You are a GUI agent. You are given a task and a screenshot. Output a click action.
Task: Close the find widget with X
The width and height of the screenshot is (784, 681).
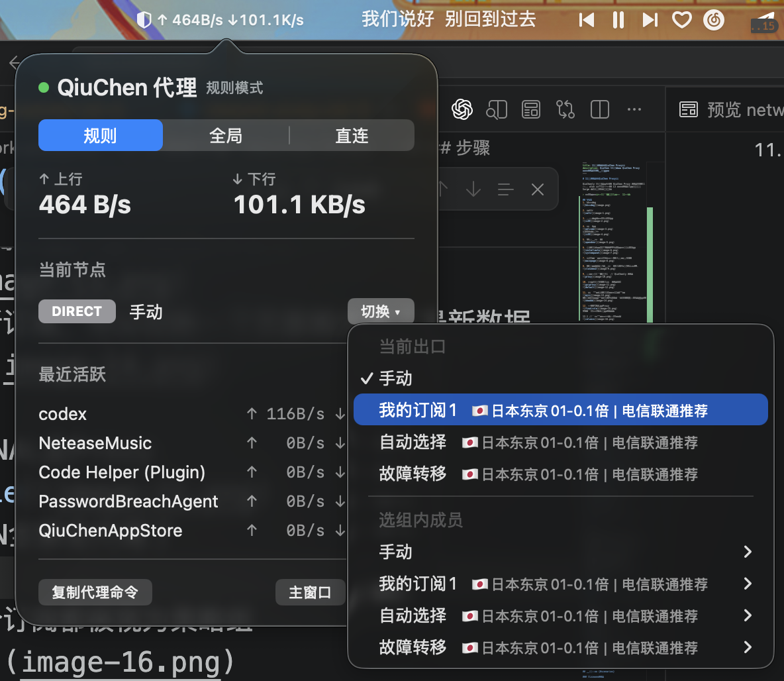click(x=538, y=189)
